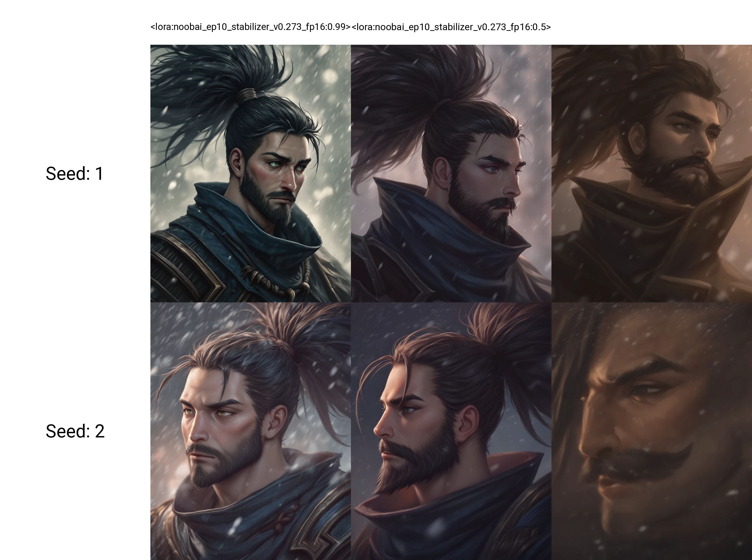Click the "Seed: 1" row label
Image resolution: width=752 pixels, height=560 pixels.
tap(75, 174)
